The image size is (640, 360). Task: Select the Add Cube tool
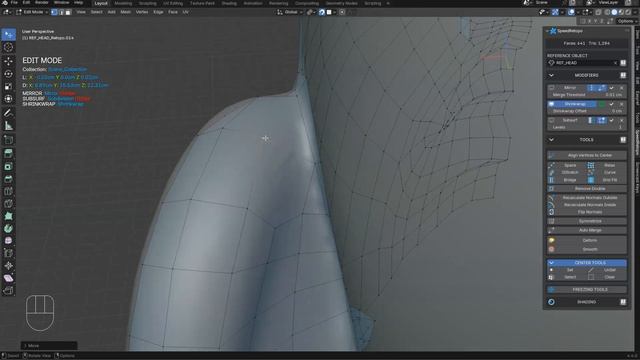point(9,140)
